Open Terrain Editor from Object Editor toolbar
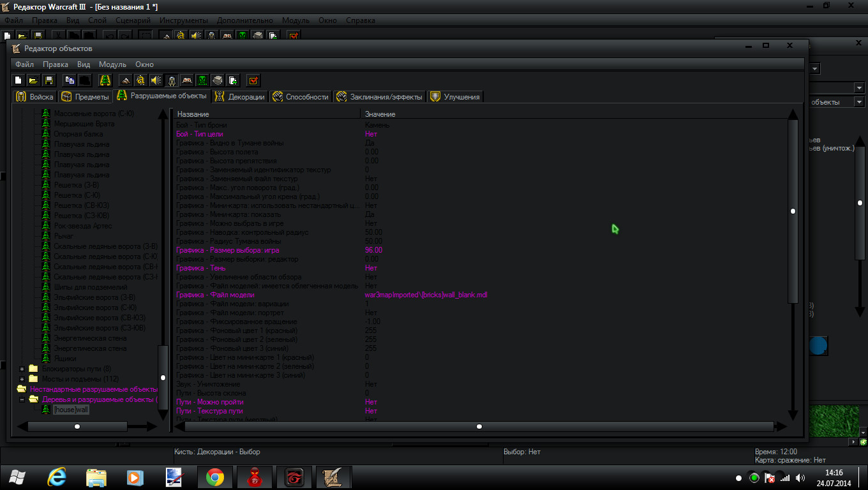Screen dimensions: 868x490 click(x=125, y=80)
